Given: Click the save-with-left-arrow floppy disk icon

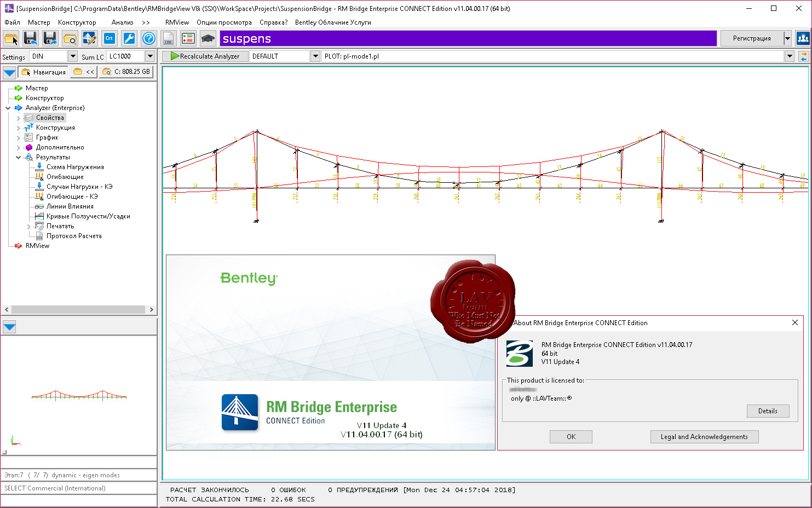Looking at the screenshot, I should [30, 38].
